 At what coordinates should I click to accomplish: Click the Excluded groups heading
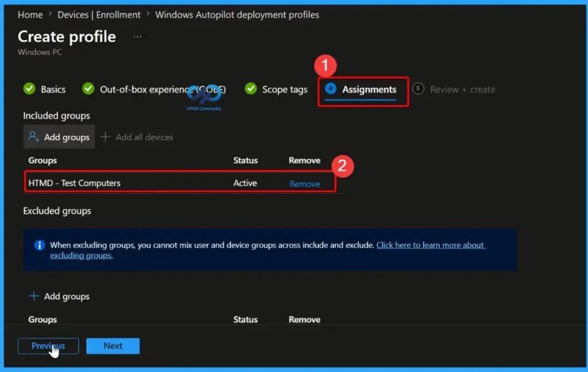pos(57,211)
